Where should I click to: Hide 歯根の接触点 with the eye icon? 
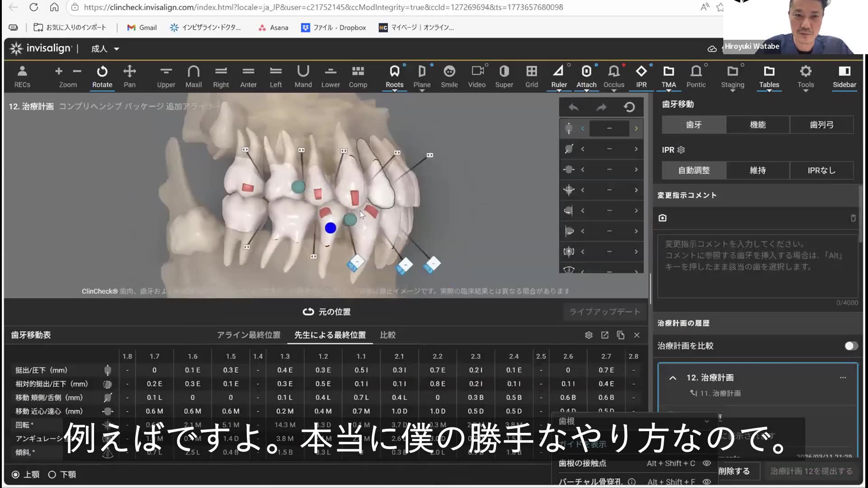(707, 463)
